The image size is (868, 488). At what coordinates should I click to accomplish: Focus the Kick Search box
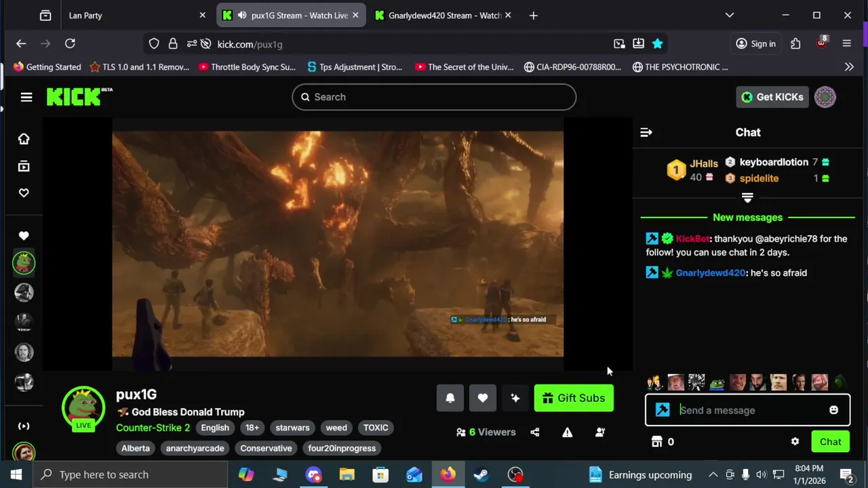click(434, 97)
